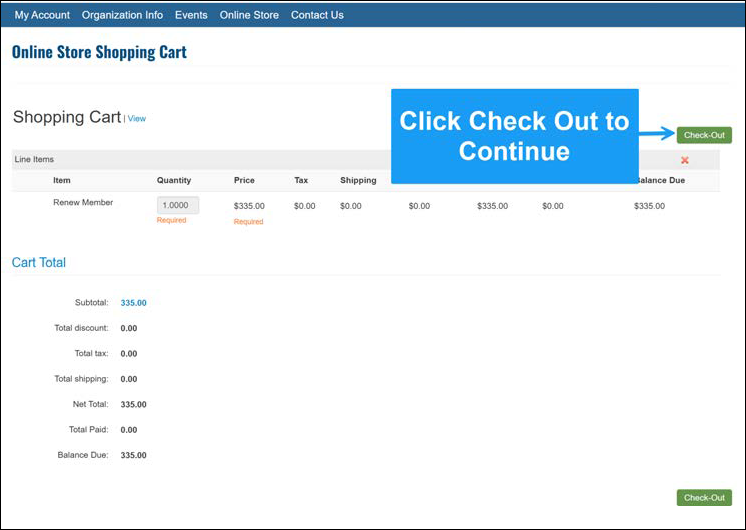Click the Price column header
The image size is (746, 530).
pyautogui.click(x=244, y=181)
